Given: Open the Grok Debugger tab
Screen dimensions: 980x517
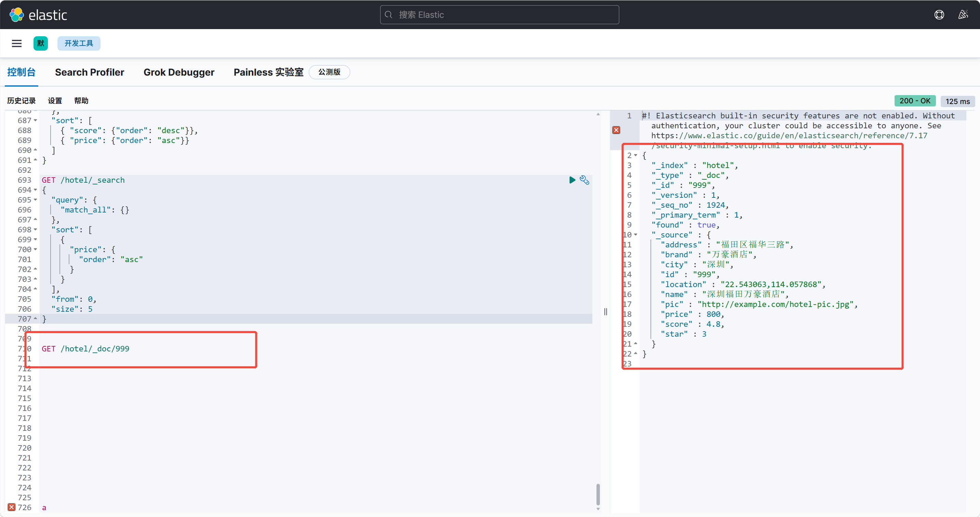Looking at the screenshot, I should click(179, 72).
